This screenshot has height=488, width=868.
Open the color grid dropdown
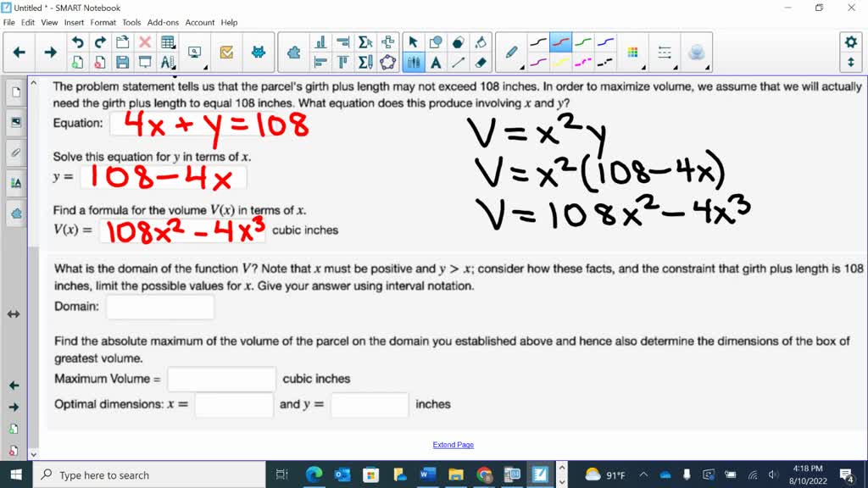tap(633, 53)
